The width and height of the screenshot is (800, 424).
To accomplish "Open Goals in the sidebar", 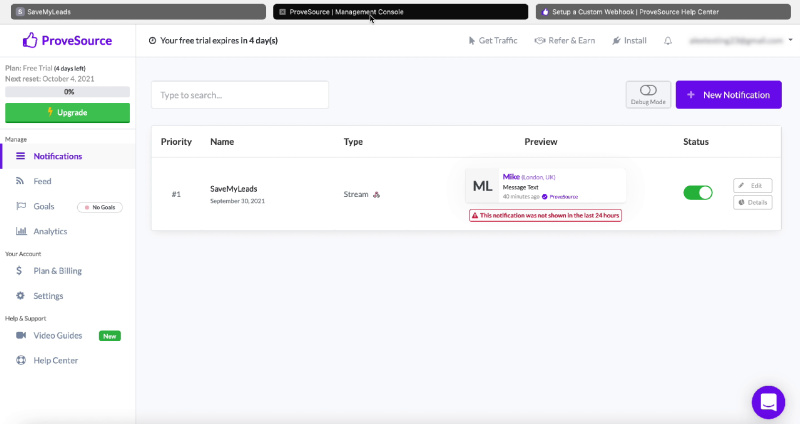I will (x=44, y=206).
